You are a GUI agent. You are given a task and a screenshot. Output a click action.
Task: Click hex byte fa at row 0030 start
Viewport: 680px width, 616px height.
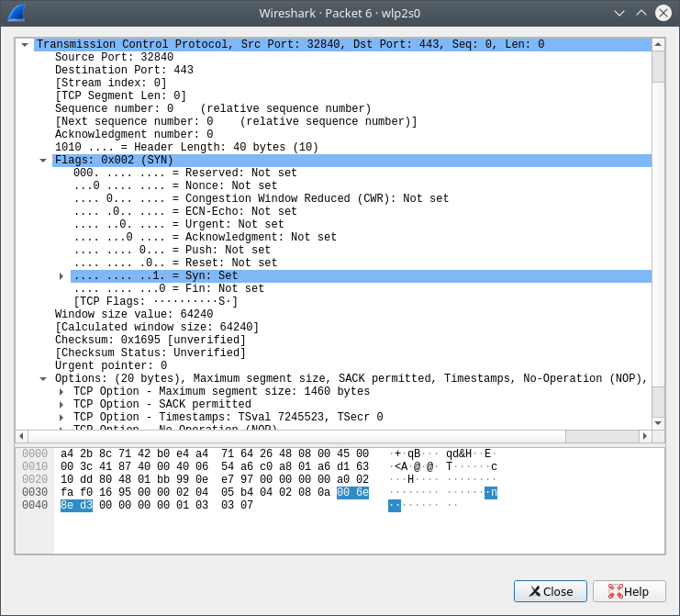(x=67, y=492)
